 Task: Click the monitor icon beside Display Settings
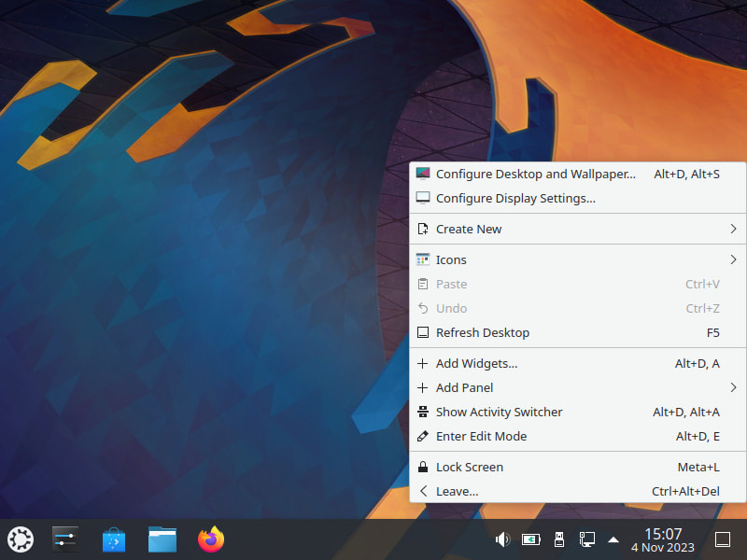click(423, 198)
